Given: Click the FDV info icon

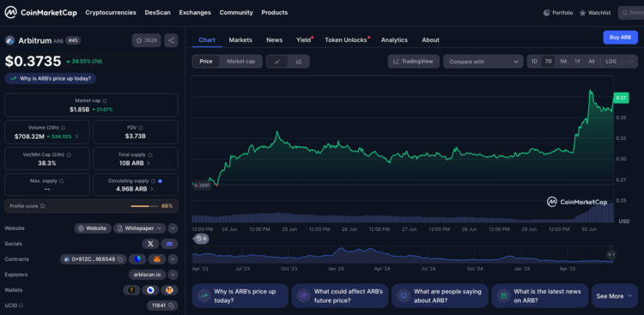Looking at the screenshot, I should (x=141, y=128).
